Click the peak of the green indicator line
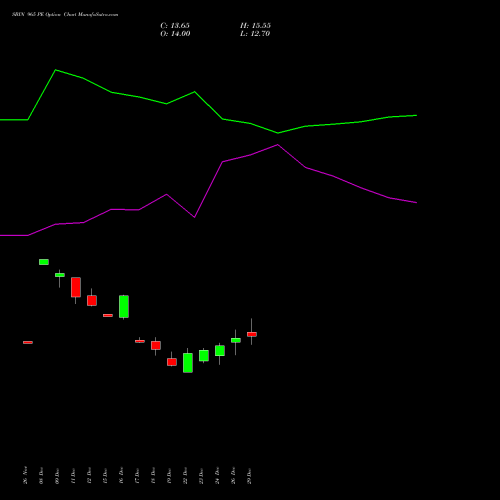This screenshot has width=500, height=500. tap(56, 70)
